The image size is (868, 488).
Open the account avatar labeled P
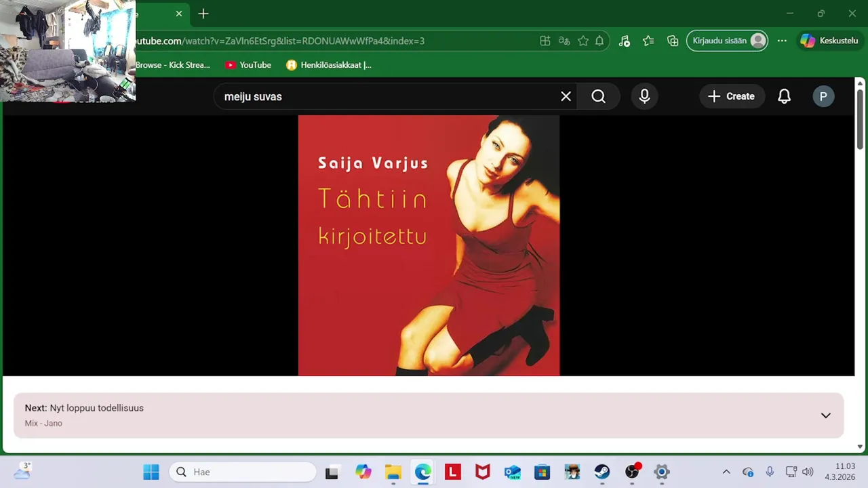tap(823, 96)
